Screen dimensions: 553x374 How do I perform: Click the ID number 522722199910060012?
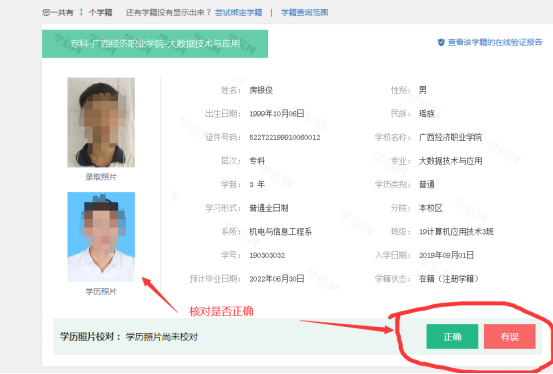coord(285,138)
